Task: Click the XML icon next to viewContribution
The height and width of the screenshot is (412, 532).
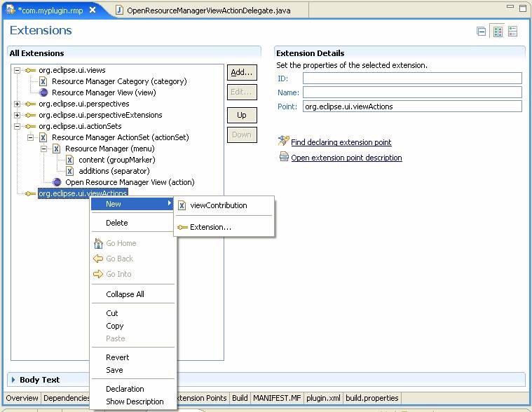Action: 182,205
